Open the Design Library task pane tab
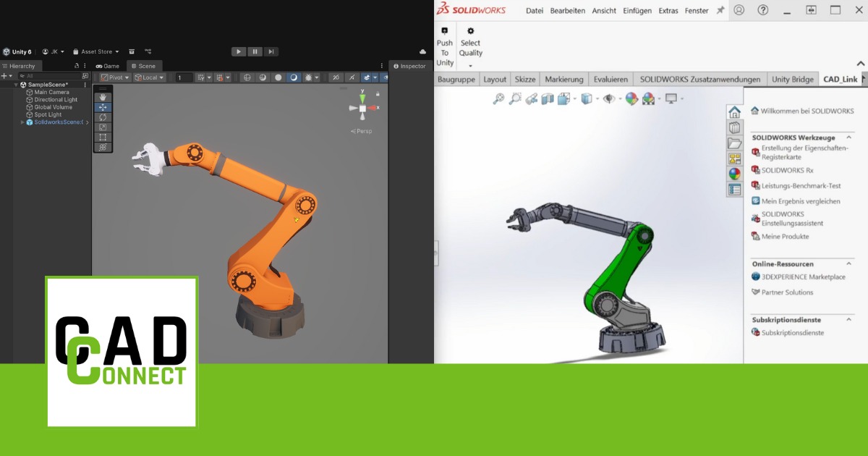Screen dimensions: 868x456 [x=734, y=128]
